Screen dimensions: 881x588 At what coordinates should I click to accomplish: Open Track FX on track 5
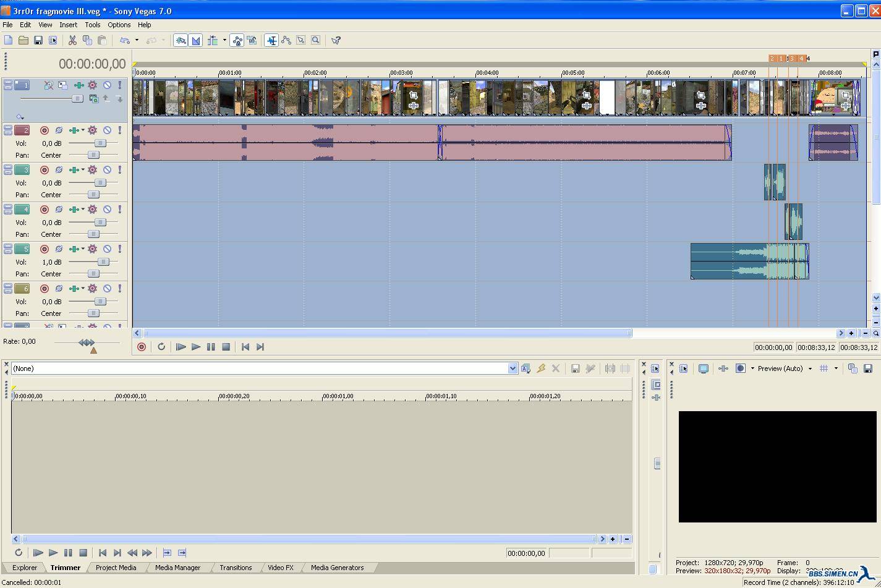pyautogui.click(x=92, y=249)
